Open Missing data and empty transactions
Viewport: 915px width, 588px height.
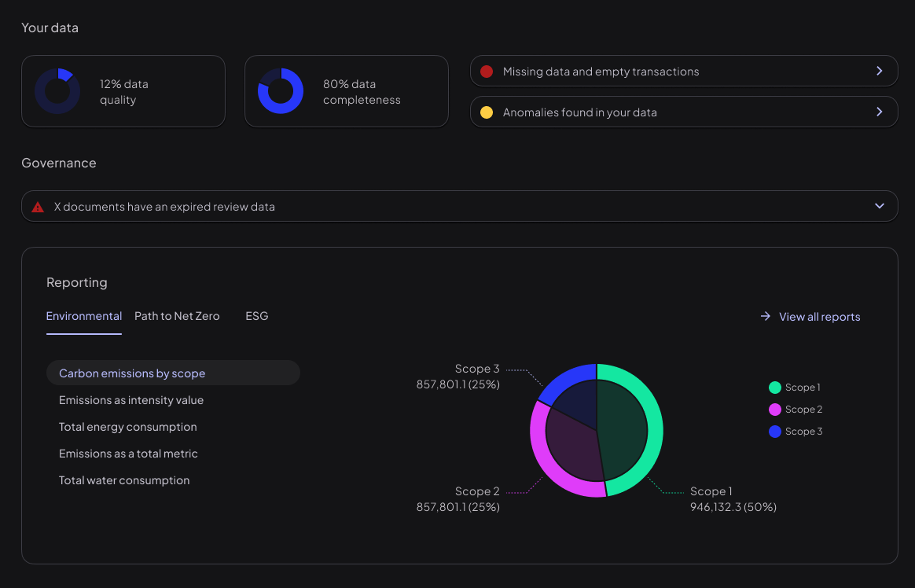tap(684, 72)
